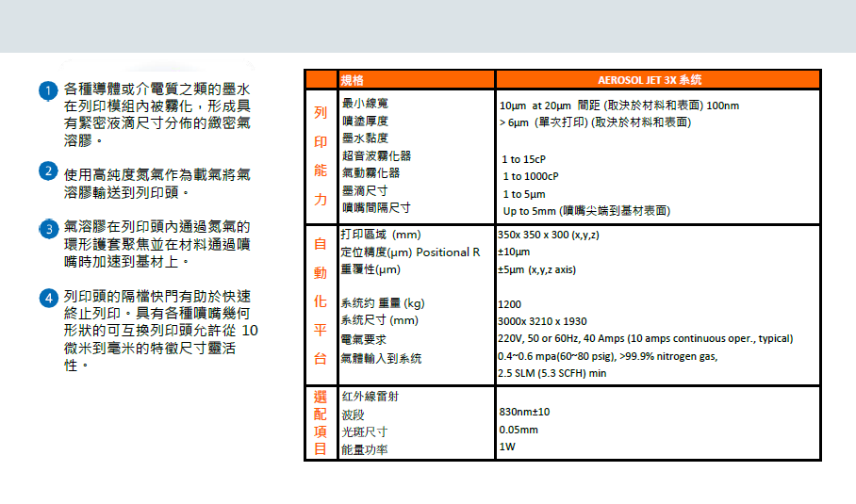Viewport: 856px width, 504px height.
Task: Click the blue number 2 bullet
Action: click(x=49, y=171)
